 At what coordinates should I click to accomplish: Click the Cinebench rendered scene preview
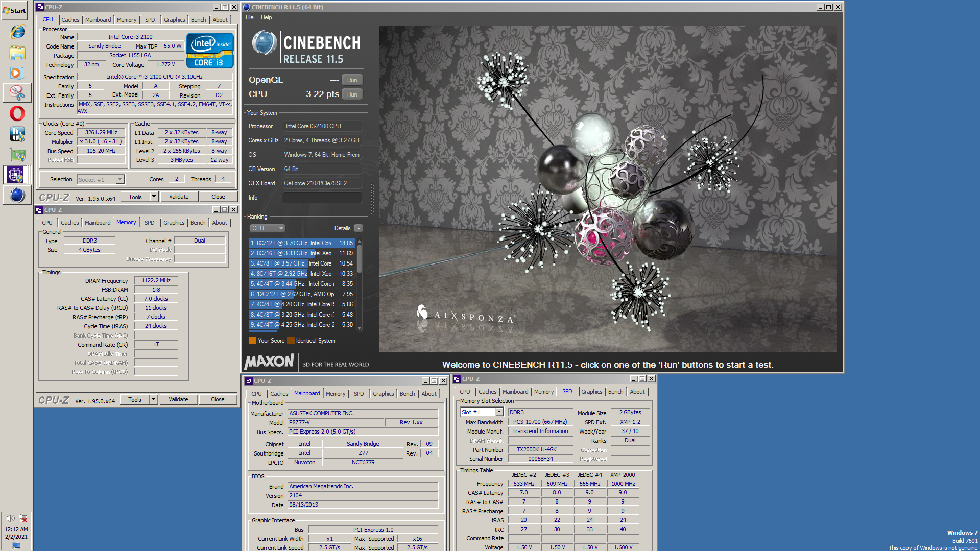(x=608, y=189)
